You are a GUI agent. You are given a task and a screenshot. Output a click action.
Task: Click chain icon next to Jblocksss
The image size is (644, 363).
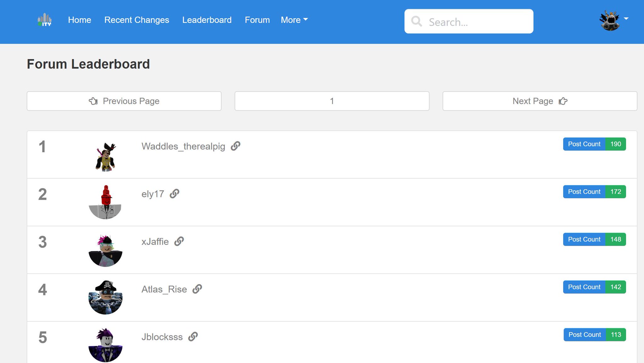193,337
